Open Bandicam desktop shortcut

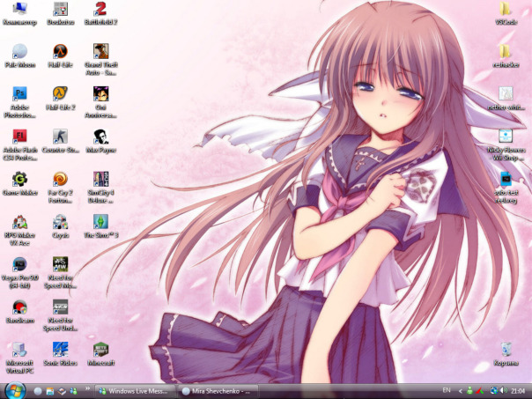coord(19,307)
